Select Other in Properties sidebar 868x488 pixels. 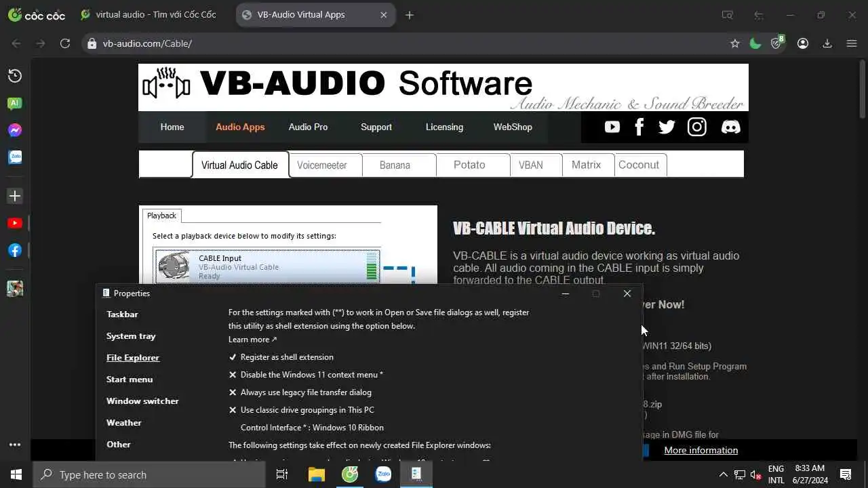(x=119, y=444)
